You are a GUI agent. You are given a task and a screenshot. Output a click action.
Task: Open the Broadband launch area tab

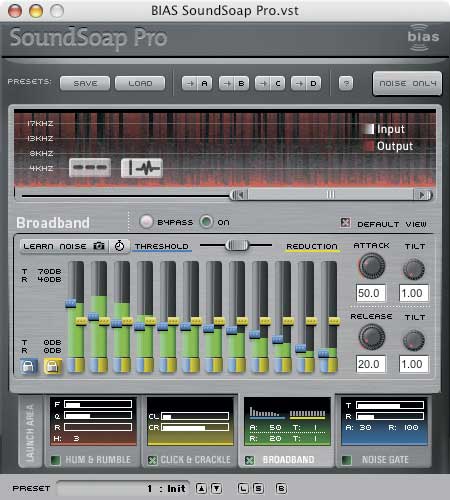point(288,460)
